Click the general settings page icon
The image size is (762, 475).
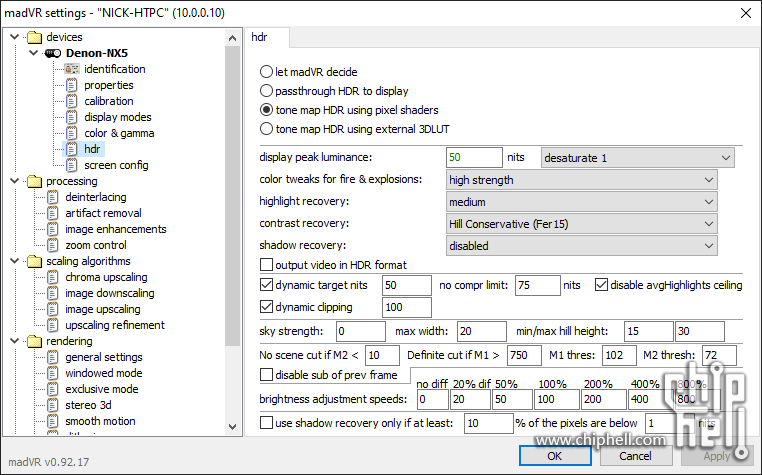52,357
